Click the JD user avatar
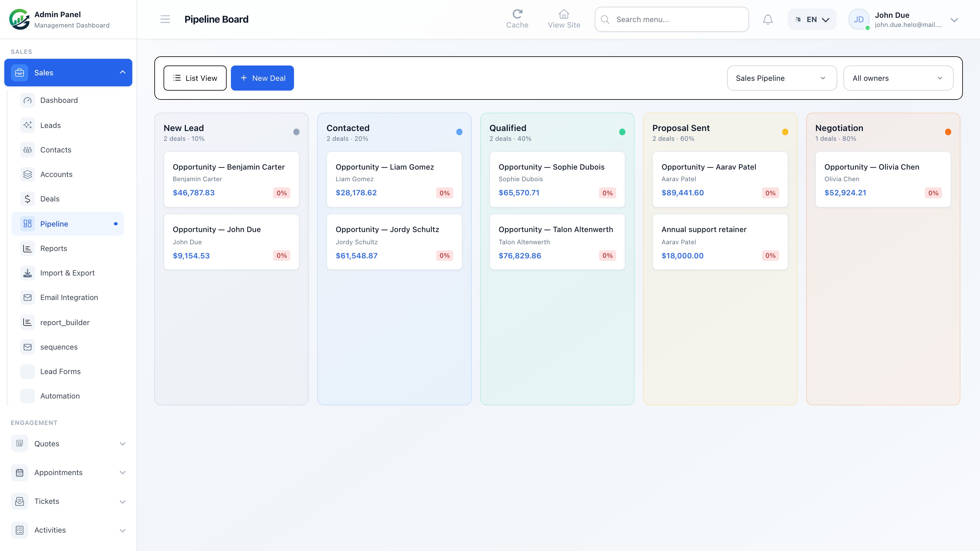The image size is (980, 551). (859, 19)
